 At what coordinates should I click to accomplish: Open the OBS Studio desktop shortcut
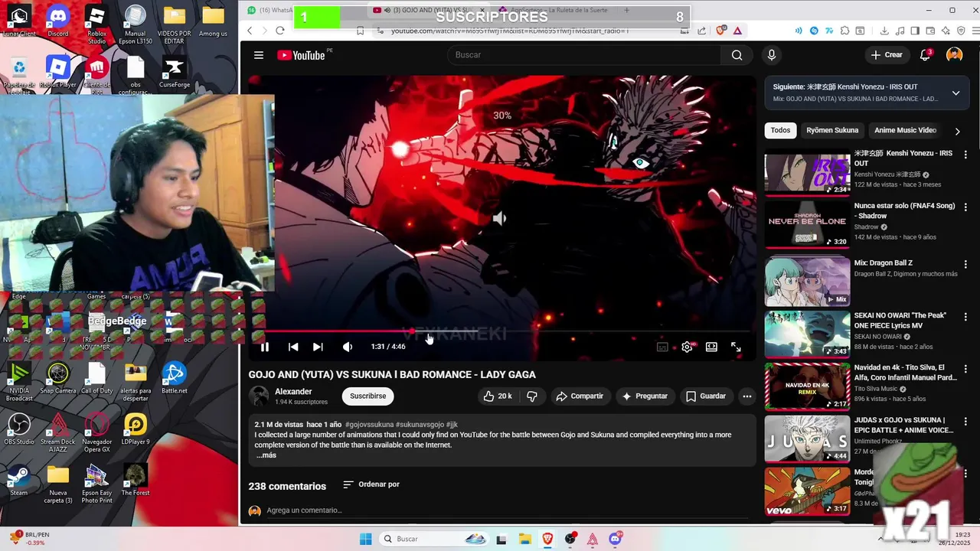tap(19, 429)
